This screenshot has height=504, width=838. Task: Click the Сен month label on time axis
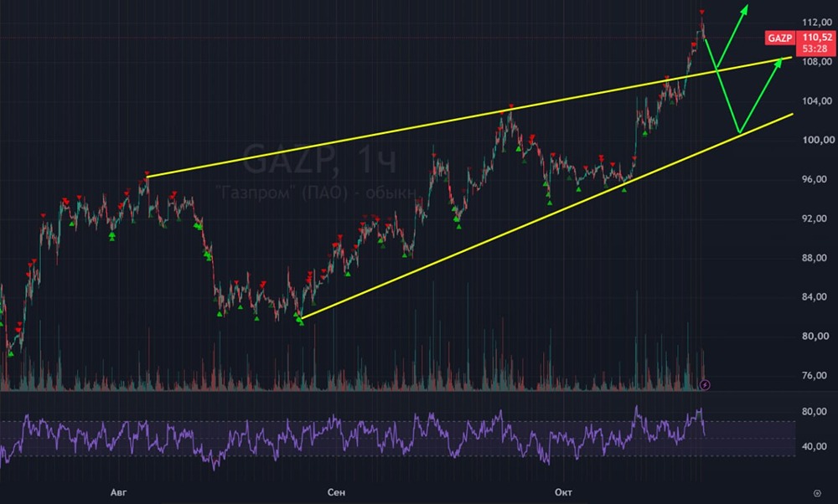click(x=336, y=492)
